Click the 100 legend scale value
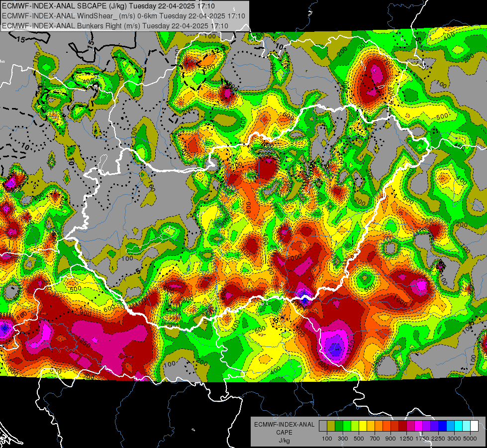This screenshot has height=448, width=487. coord(327,439)
